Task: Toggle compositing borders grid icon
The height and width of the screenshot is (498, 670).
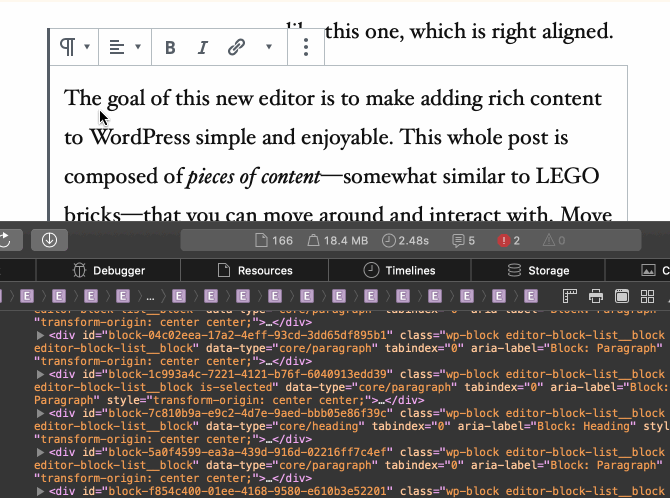Action: tap(647, 296)
